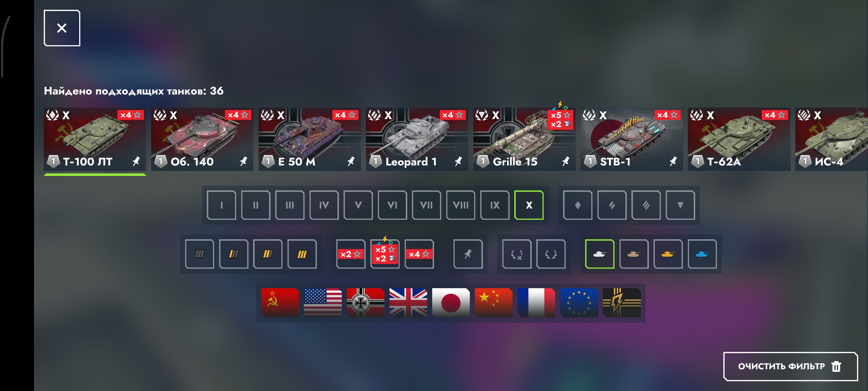
Task: Filter by pinned tanks icon
Action: pos(468,254)
